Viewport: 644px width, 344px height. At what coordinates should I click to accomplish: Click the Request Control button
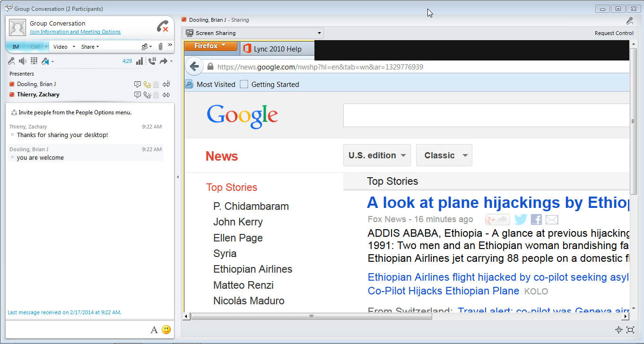614,33
